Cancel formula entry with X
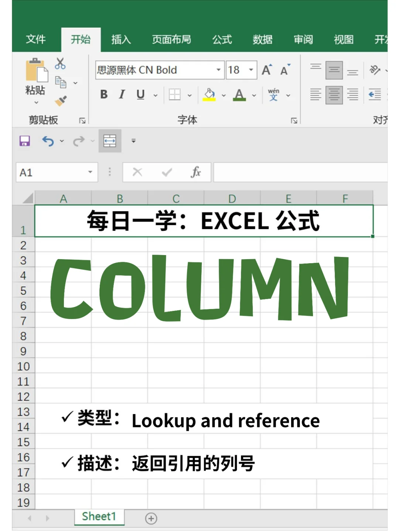 137,172
